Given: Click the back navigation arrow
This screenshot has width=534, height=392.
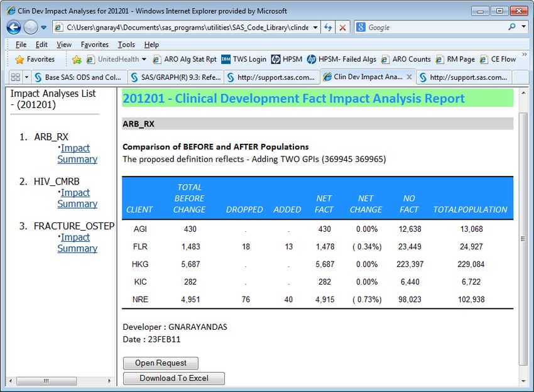Looking at the screenshot, I should 14,27.
